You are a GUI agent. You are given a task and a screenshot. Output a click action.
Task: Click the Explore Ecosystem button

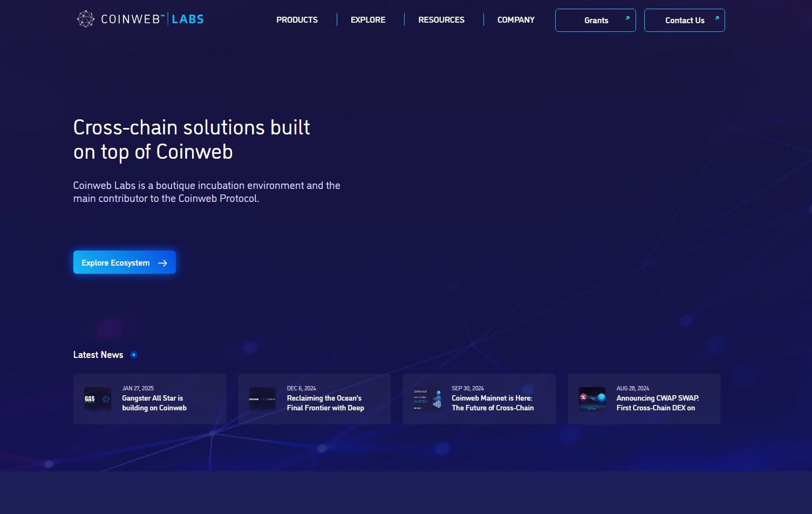pyautogui.click(x=124, y=262)
